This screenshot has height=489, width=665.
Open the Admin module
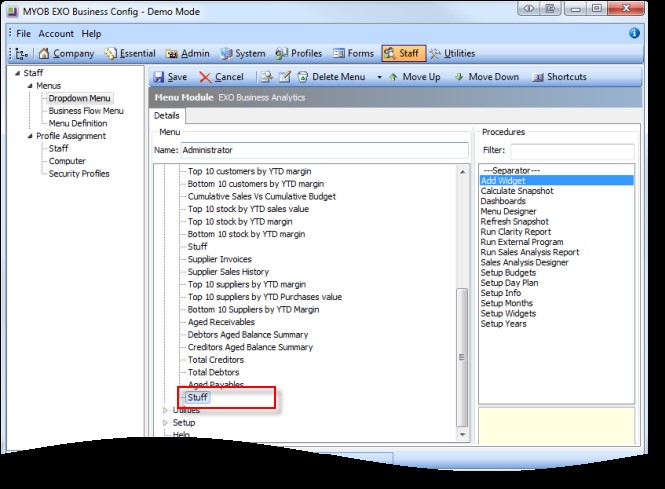[x=188, y=53]
